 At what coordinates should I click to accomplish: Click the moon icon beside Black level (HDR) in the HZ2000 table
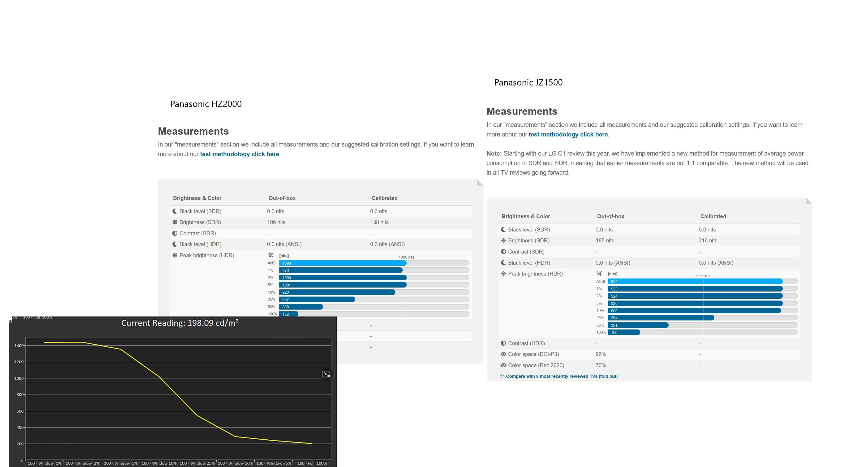(175, 244)
